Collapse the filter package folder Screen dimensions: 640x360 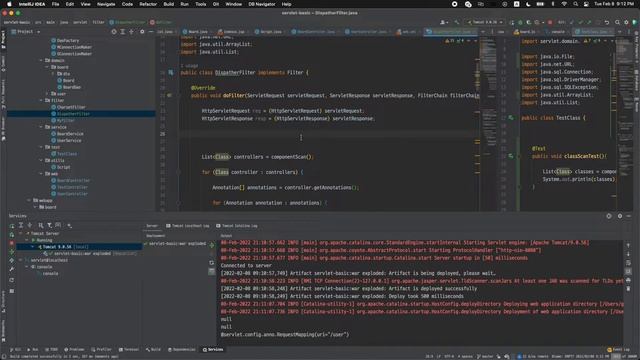click(41, 100)
